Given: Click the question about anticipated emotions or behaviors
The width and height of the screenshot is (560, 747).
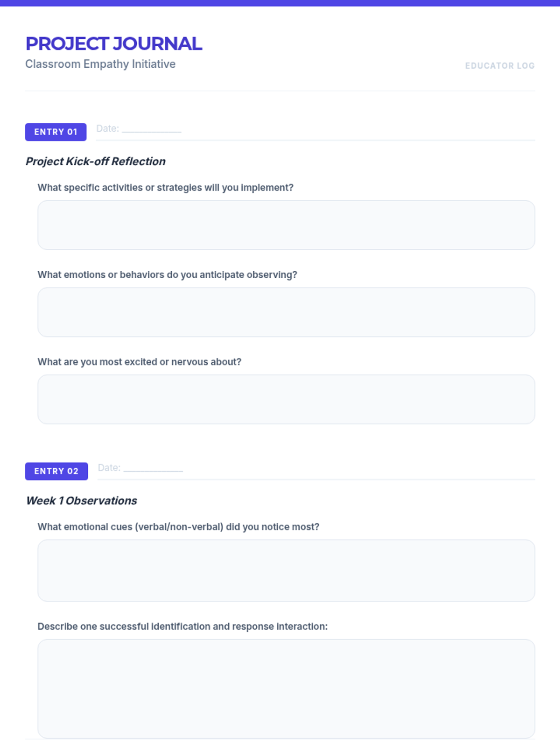Looking at the screenshot, I should 168,275.
